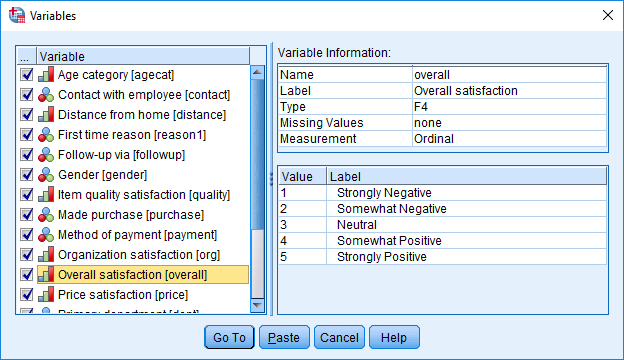
Task: Click the Variable column header
Action: (x=143, y=56)
